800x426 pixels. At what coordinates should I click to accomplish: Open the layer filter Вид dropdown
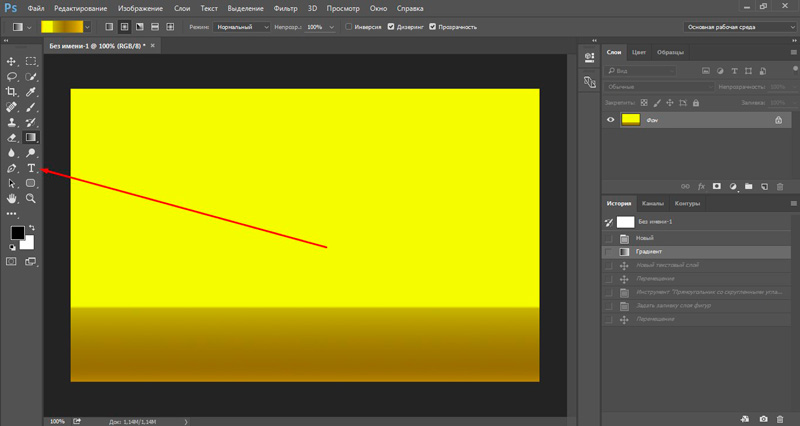coord(641,71)
